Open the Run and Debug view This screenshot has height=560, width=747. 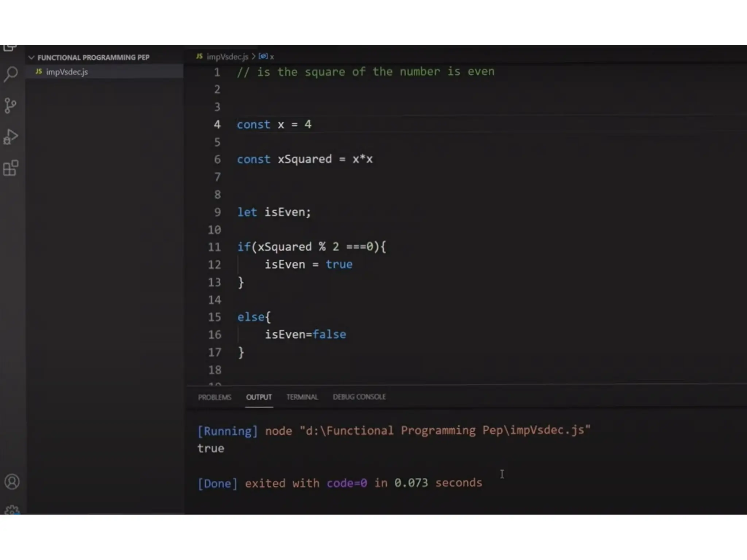(11, 137)
